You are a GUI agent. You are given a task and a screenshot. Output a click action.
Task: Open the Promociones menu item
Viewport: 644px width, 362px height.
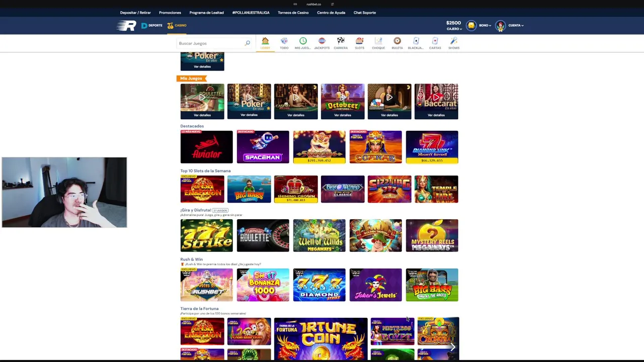[170, 13]
